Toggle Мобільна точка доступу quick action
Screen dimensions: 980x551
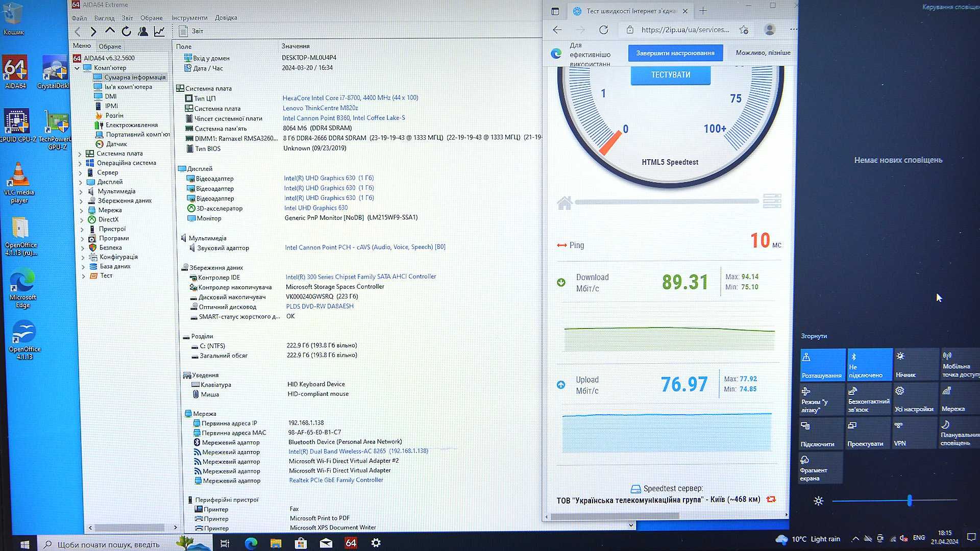click(x=960, y=365)
